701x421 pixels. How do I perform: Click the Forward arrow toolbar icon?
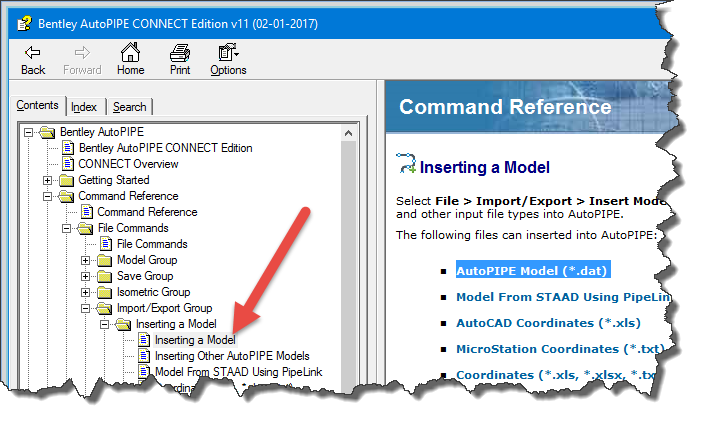tap(82, 53)
